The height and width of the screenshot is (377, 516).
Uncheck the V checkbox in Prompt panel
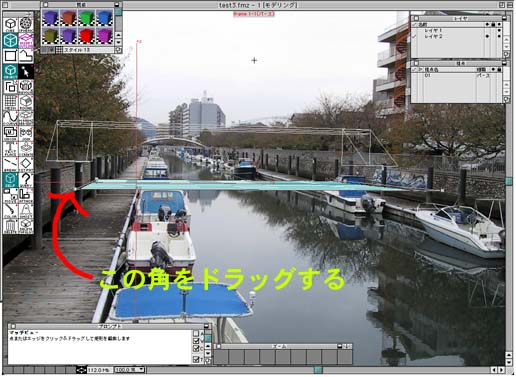pos(196,341)
